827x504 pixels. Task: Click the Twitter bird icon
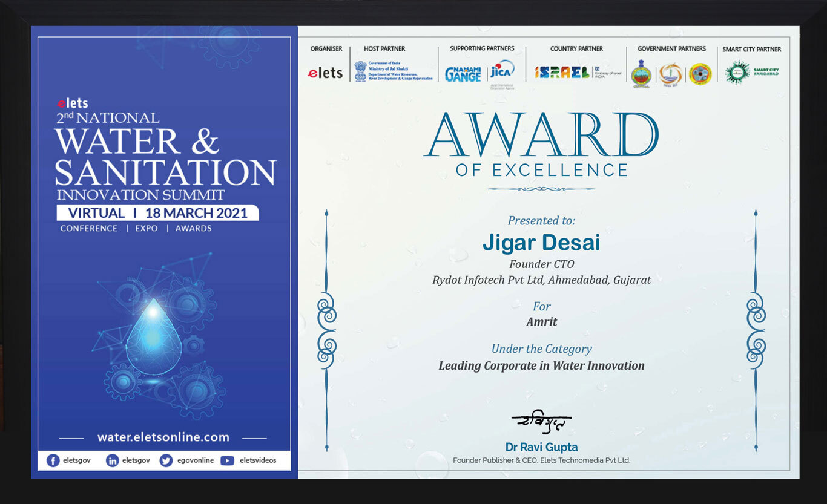(x=166, y=460)
